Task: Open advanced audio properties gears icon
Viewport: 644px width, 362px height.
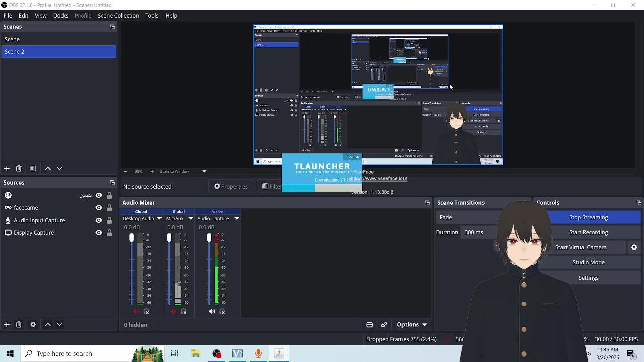Action: tap(384, 325)
